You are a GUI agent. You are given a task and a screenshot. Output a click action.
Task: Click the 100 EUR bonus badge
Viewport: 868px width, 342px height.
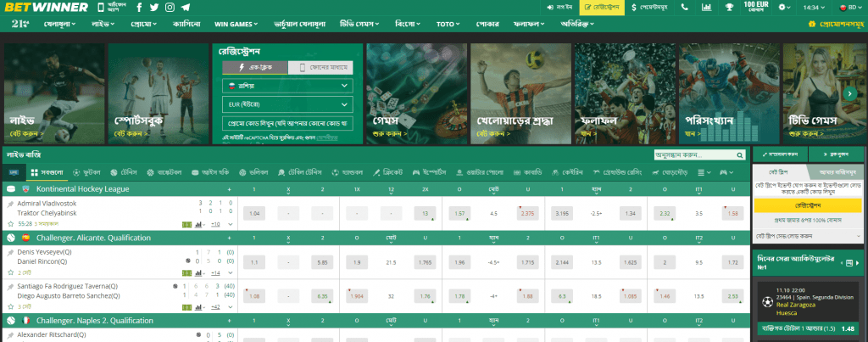coord(755,7)
